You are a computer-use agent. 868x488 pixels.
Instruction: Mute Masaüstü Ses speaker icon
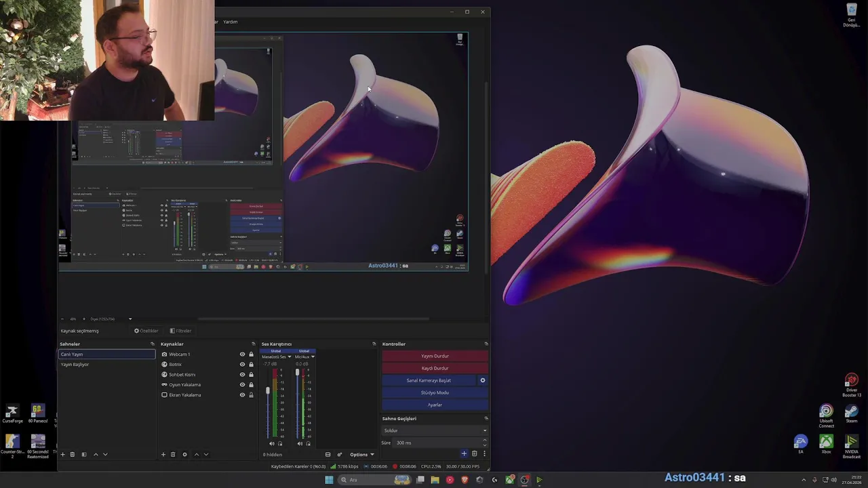272,443
